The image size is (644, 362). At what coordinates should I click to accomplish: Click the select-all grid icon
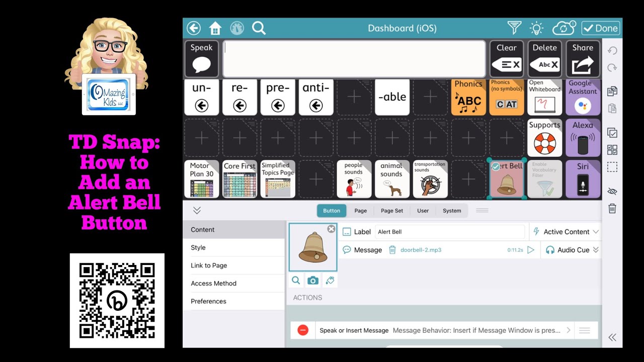[612, 150]
